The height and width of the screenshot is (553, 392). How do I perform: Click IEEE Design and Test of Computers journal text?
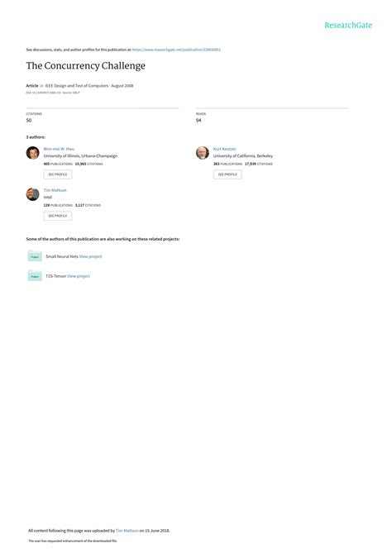tap(77, 86)
